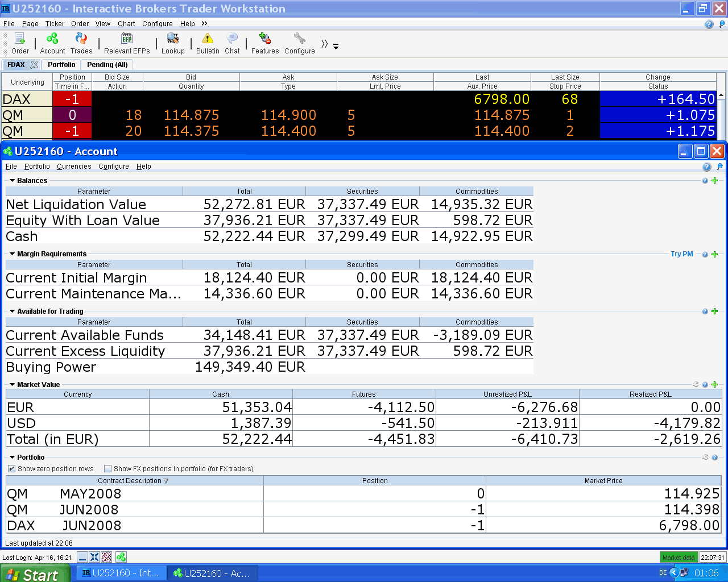Expand the main menu overflow chevron
Screen dimensions: 728x582
[204, 23]
